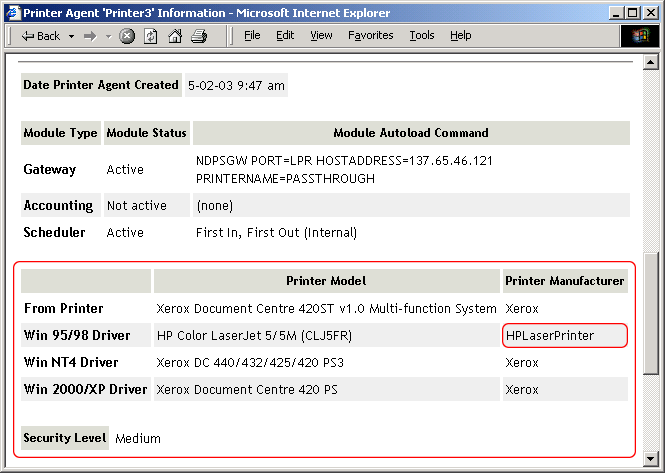Screen dimensions: 665x473
Task: Select the 'Date Printer Agent Created' label
Action: 101,85
